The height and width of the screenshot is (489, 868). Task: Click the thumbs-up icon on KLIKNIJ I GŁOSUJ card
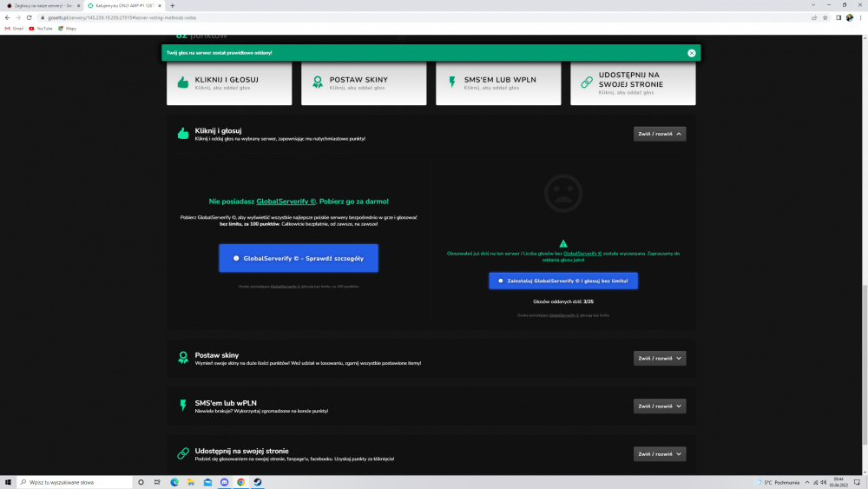point(183,83)
